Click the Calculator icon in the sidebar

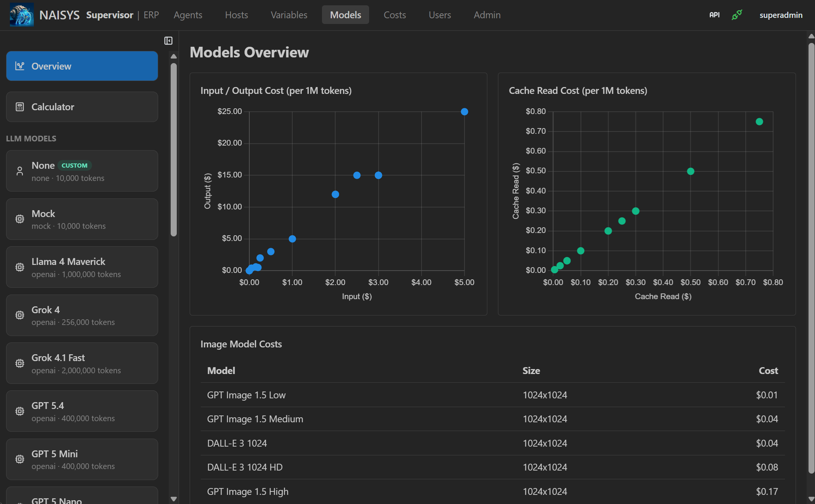pyautogui.click(x=20, y=106)
